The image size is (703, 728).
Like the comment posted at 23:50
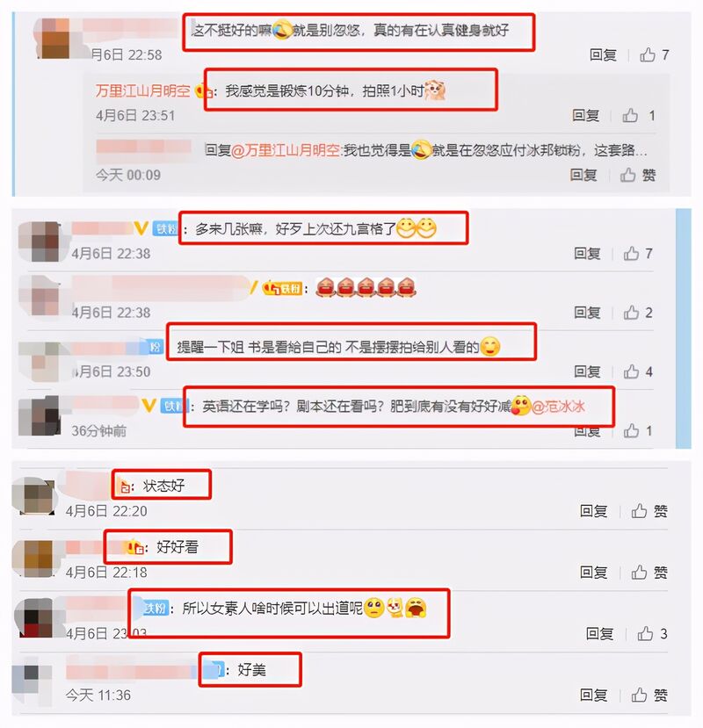click(631, 371)
